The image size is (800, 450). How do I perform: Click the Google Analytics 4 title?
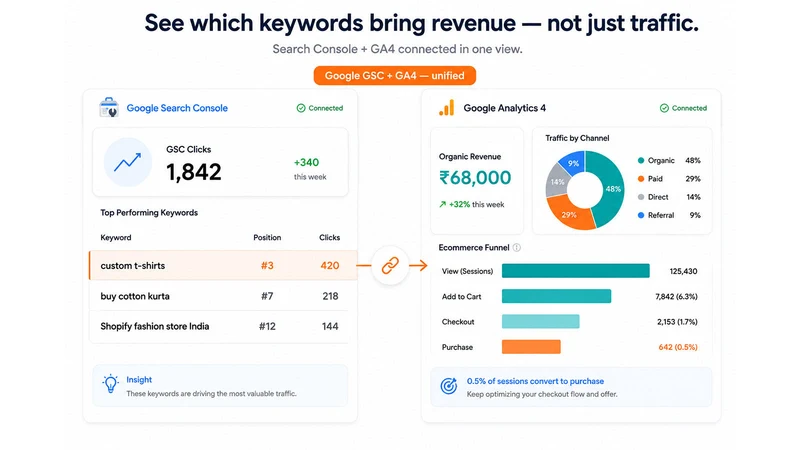coord(505,108)
